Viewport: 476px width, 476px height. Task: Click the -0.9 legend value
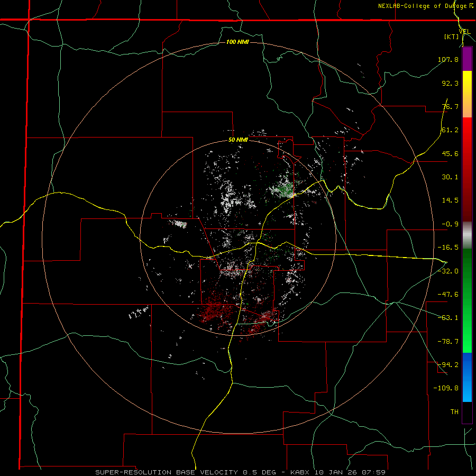point(450,224)
